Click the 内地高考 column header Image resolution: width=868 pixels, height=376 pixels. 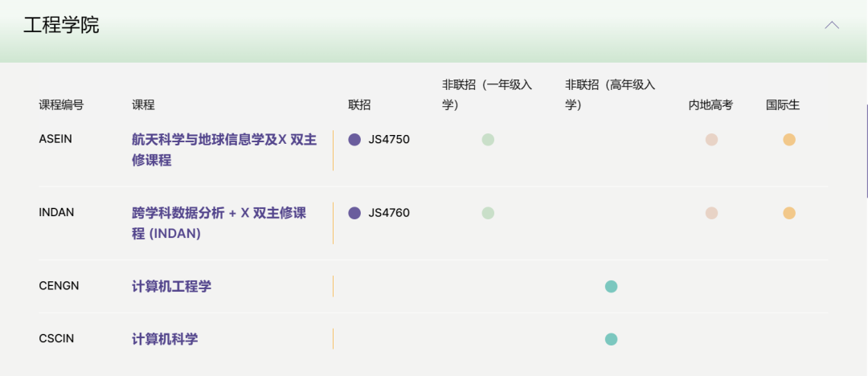tap(710, 105)
